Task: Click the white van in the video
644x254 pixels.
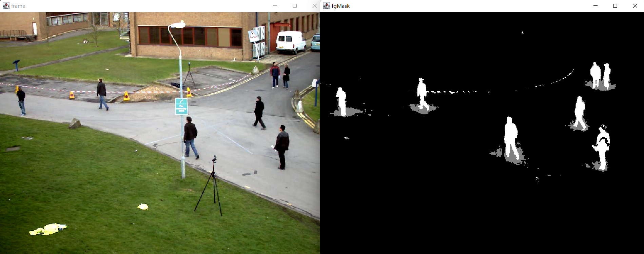Action: point(290,42)
